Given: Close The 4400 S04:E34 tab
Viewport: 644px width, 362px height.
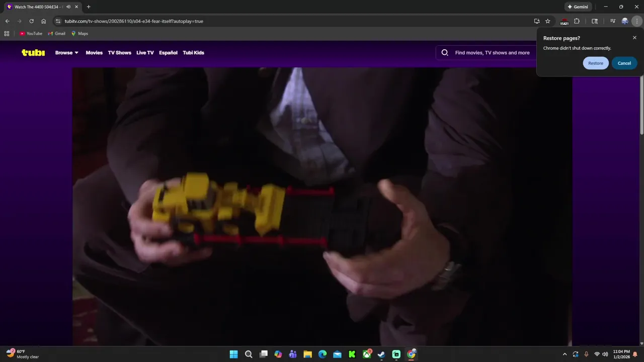Looking at the screenshot, I should 76,7.
